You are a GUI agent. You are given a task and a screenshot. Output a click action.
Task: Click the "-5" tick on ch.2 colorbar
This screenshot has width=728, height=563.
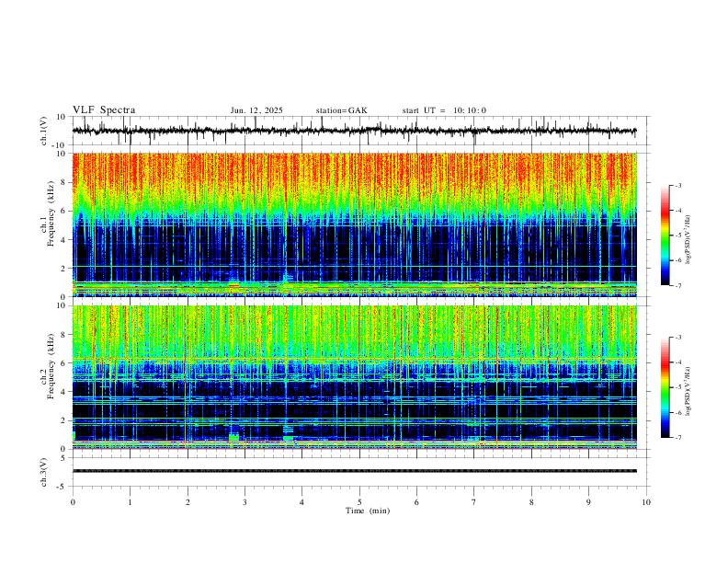678,387
